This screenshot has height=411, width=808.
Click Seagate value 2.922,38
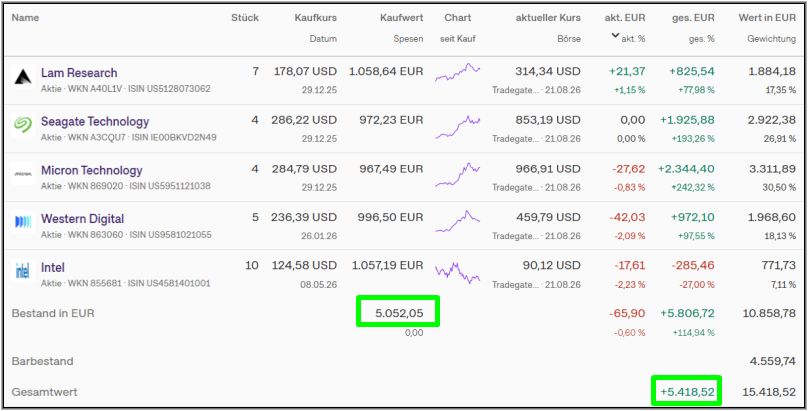[x=772, y=120]
